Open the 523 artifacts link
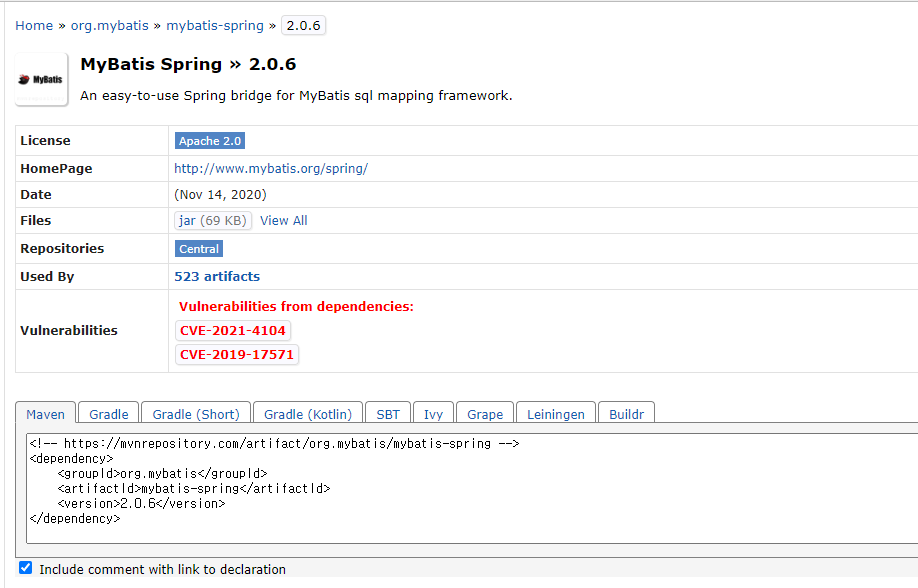This screenshot has width=918, height=588. [x=217, y=276]
